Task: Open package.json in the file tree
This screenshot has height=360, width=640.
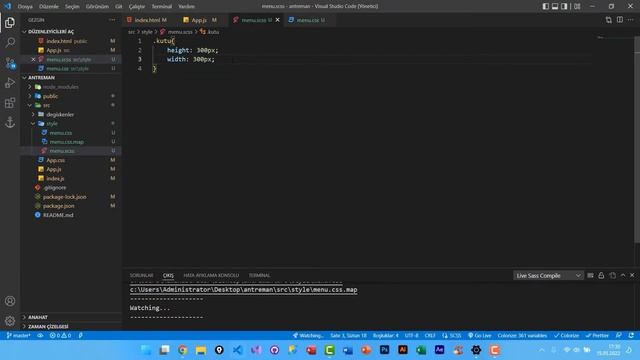Action: [x=58, y=206]
